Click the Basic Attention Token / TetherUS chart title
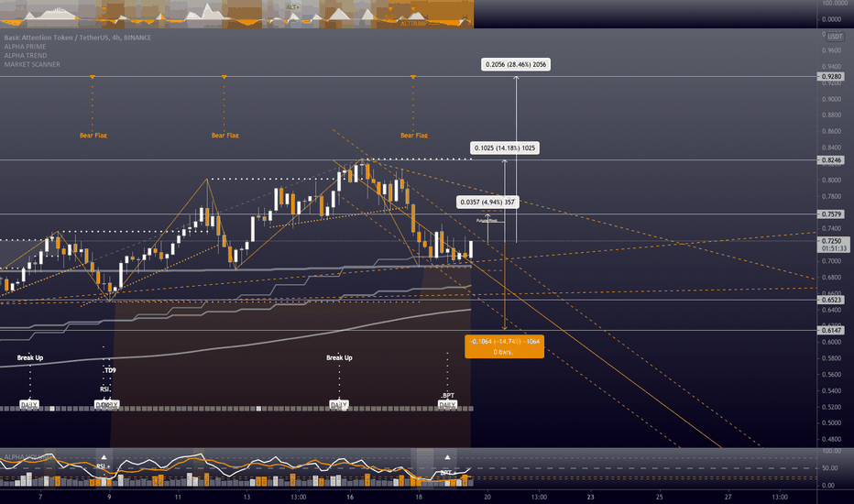This screenshot has width=854, height=504. 78,38
